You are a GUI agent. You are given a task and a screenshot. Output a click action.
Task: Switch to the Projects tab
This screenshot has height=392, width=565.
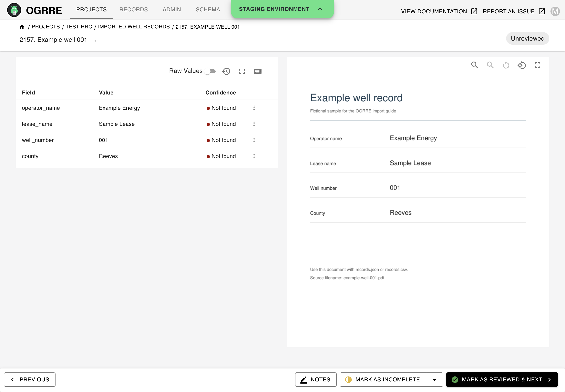click(91, 10)
